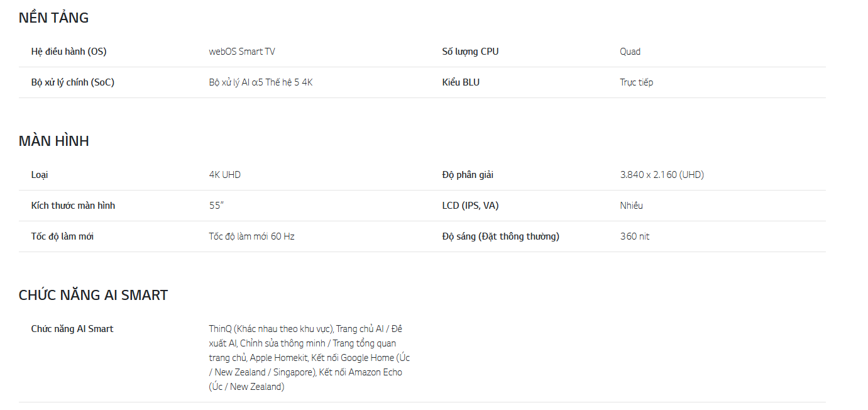Select the Độ sáng (Đặt thông thường) label
Image resolution: width=868 pixels, height=410 pixels.
tap(500, 236)
